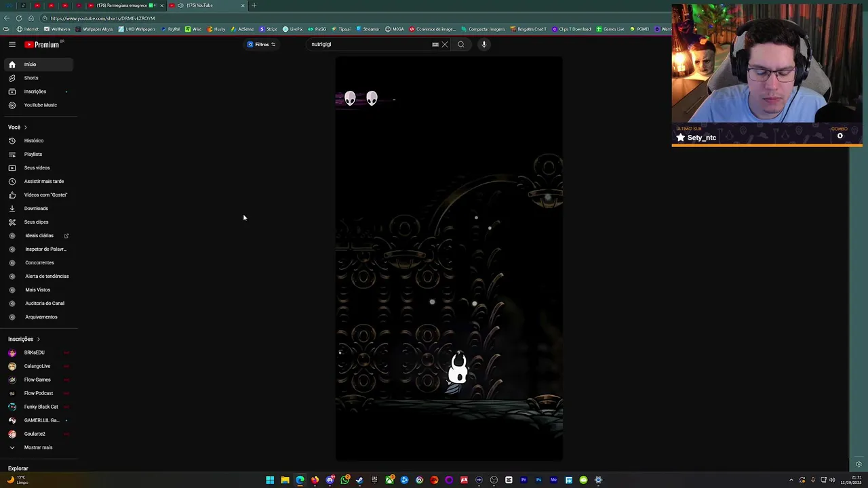Open the Filtros dropdown
868x488 pixels.
click(x=261, y=44)
